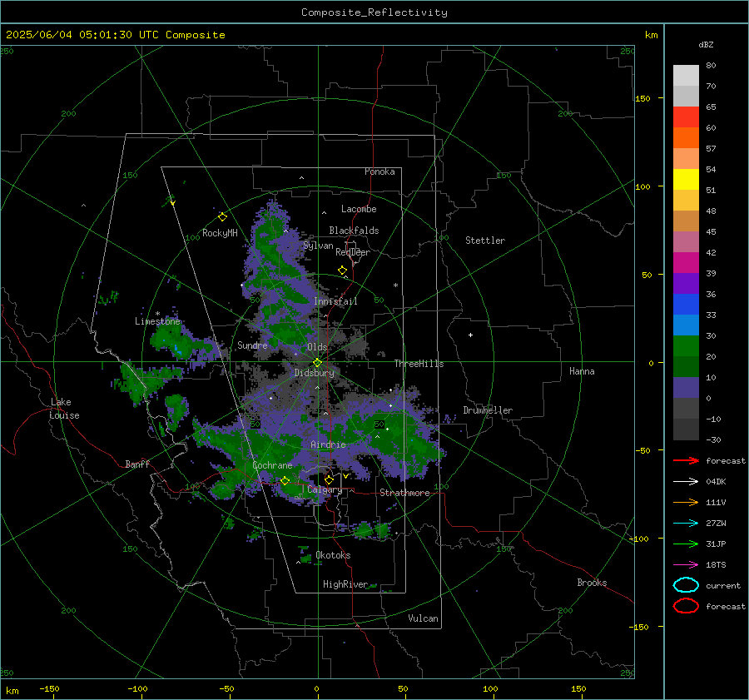
Task: Click the 18TS legend label
Action: coord(716,565)
